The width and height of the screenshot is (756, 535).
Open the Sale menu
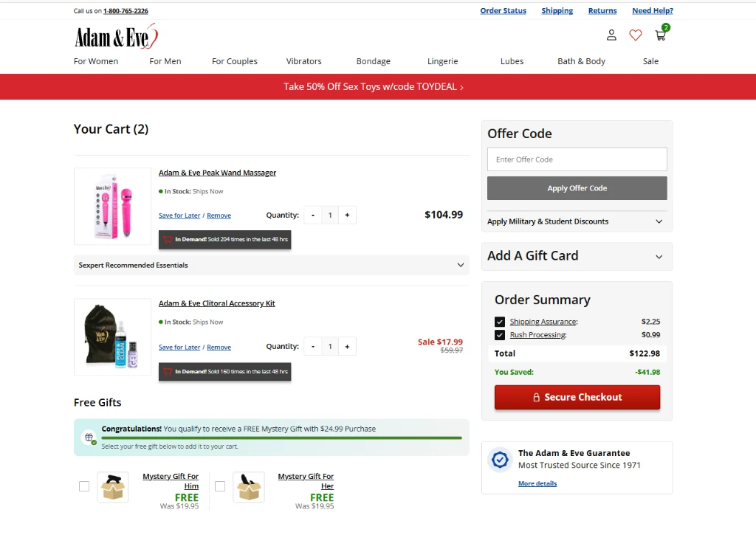point(650,61)
